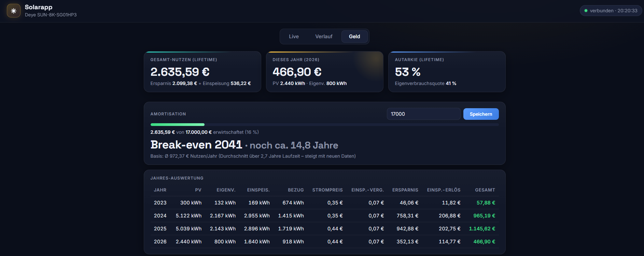This screenshot has height=256, width=644.
Task: Open the Verlauf tab
Action: click(324, 37)
